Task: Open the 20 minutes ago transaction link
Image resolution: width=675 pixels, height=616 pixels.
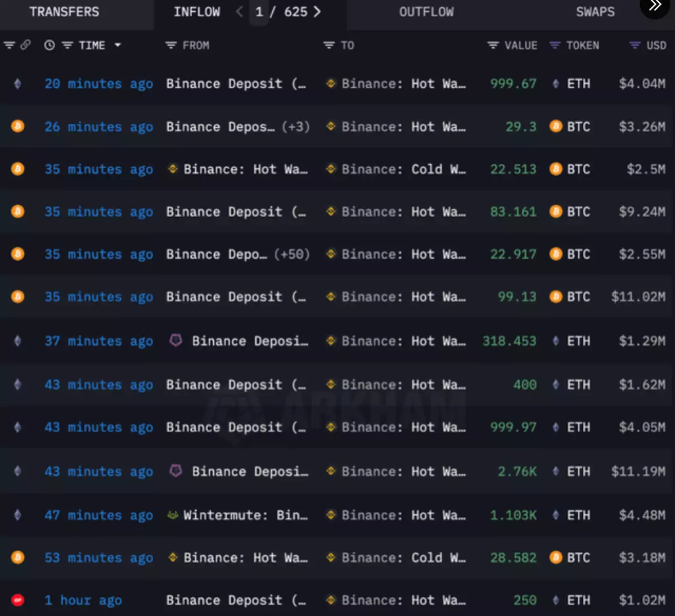Action: coord(98,84)
